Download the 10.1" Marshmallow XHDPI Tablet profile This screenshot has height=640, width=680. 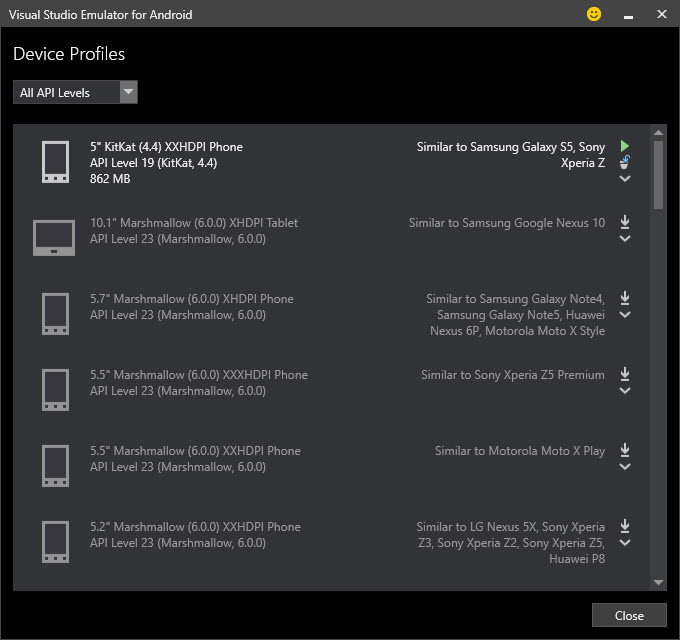(x=625, y=222)
